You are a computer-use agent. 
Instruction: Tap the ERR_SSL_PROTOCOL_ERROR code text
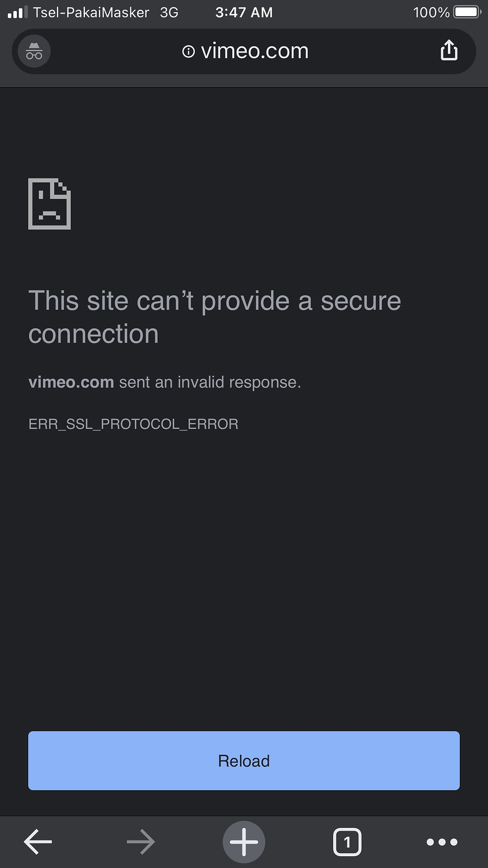133,424
